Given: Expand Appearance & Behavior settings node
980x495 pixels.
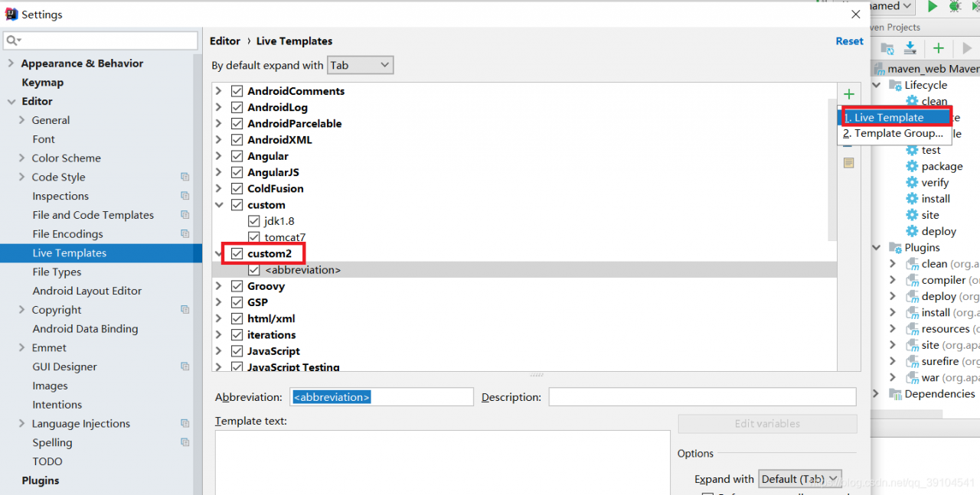Looking at the screenshot, I should coord(11,64).
